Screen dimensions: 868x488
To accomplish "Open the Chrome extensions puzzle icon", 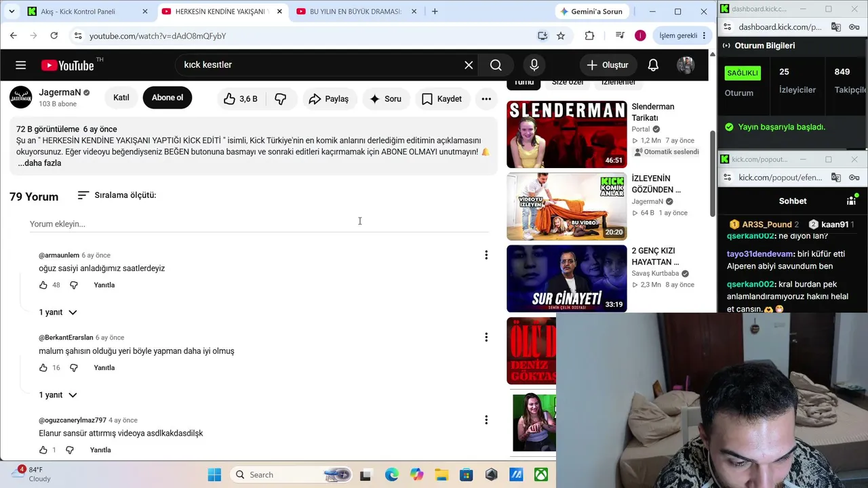I will tap(589, 36).
